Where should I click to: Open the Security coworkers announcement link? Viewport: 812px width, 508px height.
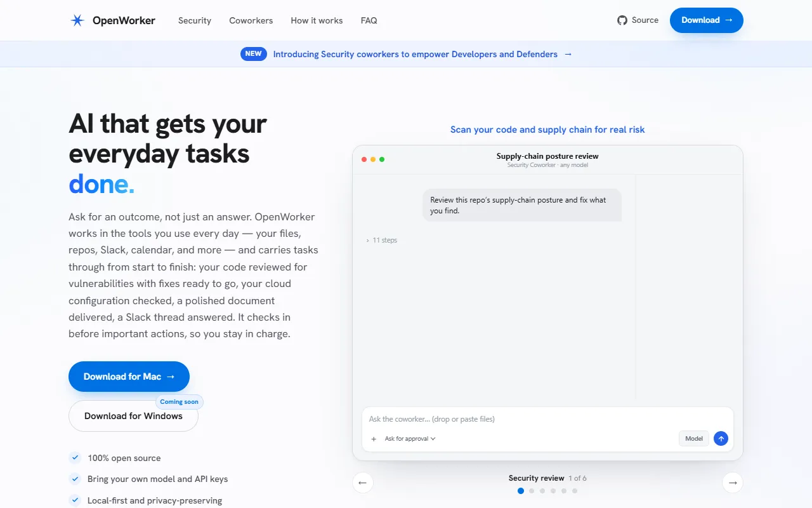tap(416, 54)
